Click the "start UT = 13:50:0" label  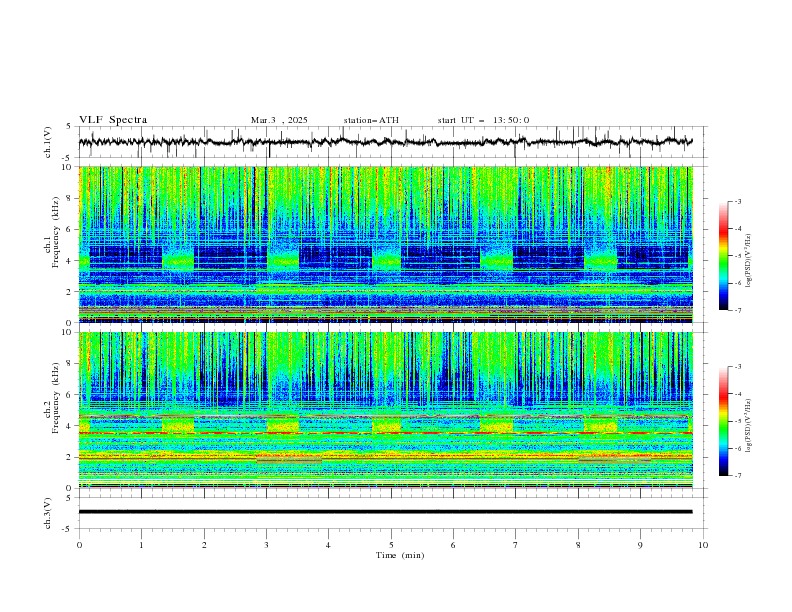click(x=483, y=120)
